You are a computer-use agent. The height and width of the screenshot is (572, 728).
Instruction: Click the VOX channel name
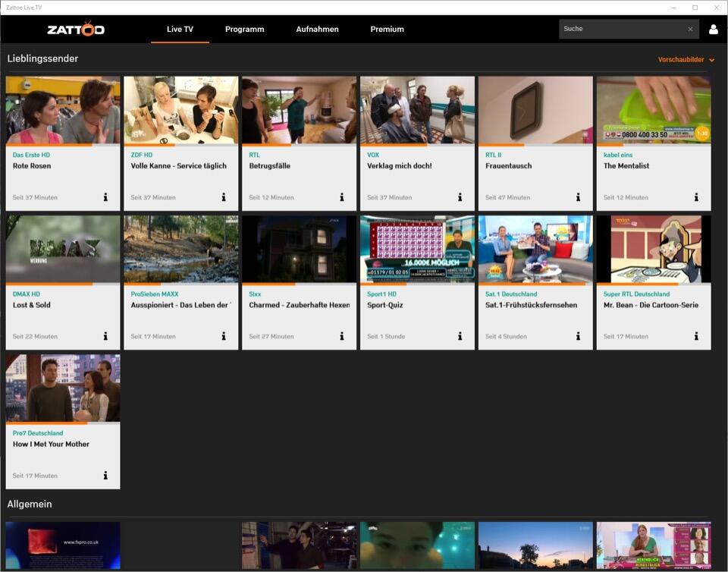pyautogui.click(x=373, y=155)
